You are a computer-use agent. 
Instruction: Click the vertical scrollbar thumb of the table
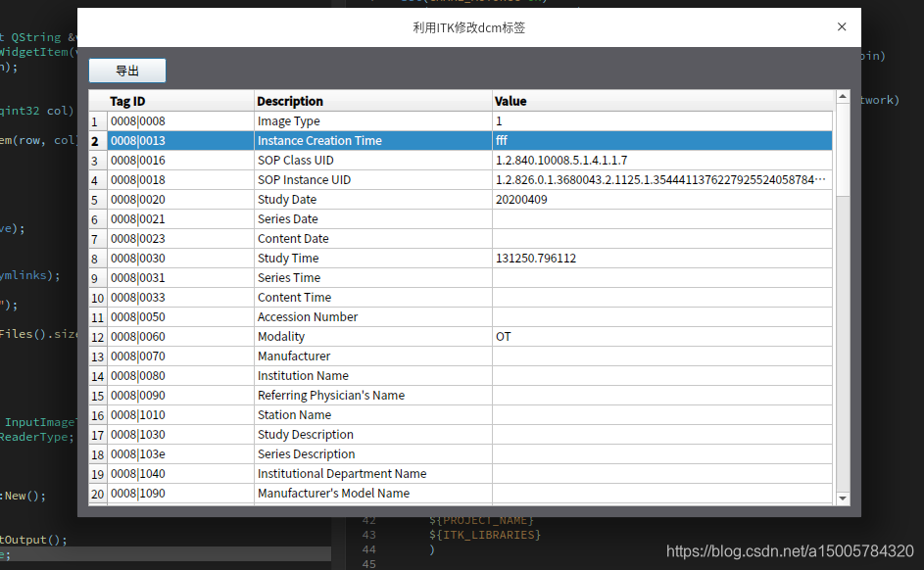[x=843, y=150]
